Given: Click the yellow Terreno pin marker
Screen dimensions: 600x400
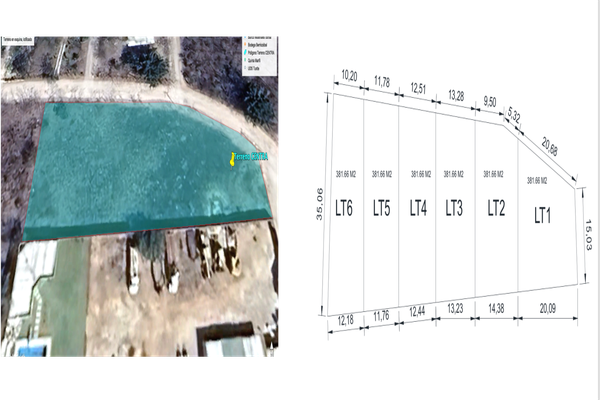Looking at the screenshot, I should [233, 158].
